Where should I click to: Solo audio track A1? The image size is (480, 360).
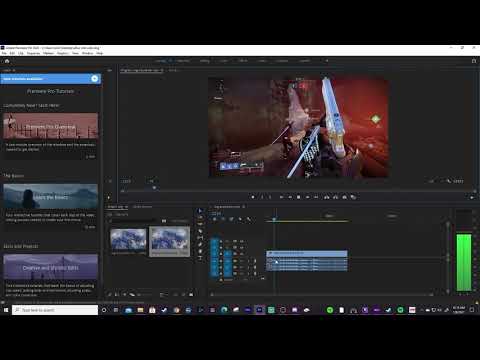point(248,261)
